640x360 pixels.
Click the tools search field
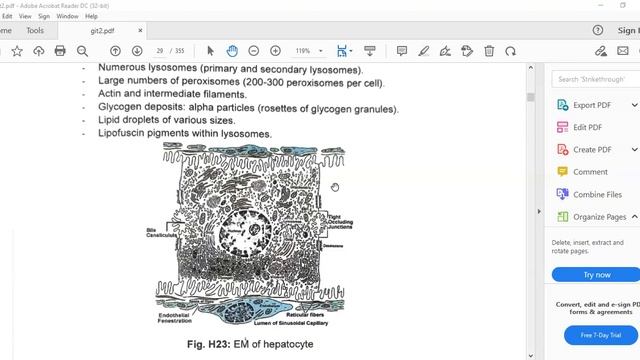coord(596,79)
